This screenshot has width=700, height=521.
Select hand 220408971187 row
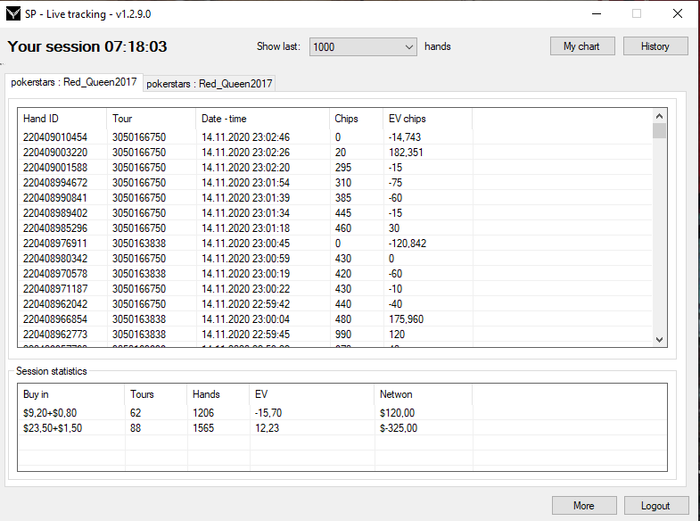pyautogui.click(x=335, y=289)
